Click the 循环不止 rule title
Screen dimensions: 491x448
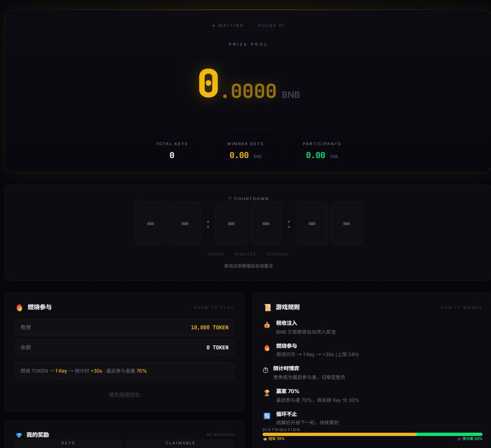(x=286, y=414)
